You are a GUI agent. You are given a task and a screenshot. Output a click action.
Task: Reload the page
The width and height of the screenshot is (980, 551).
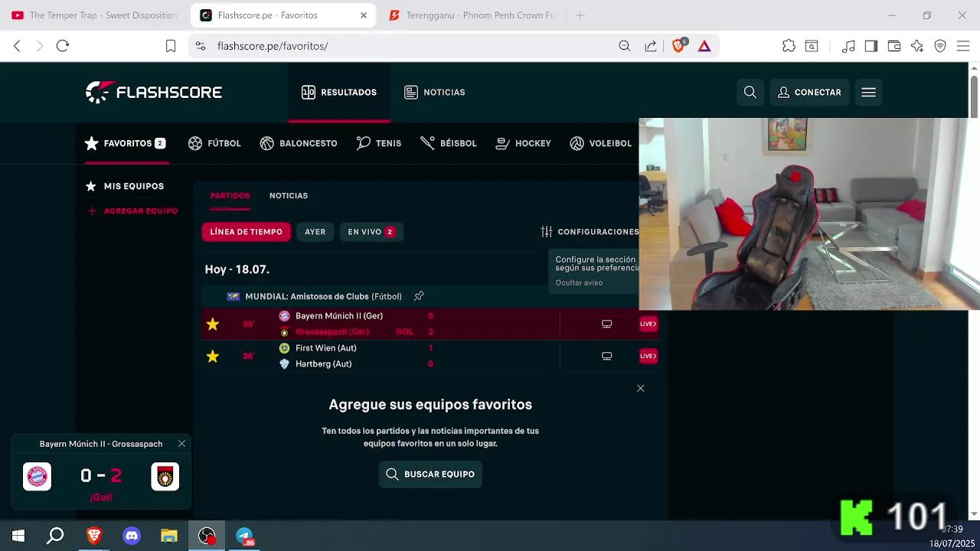point(63,46)
